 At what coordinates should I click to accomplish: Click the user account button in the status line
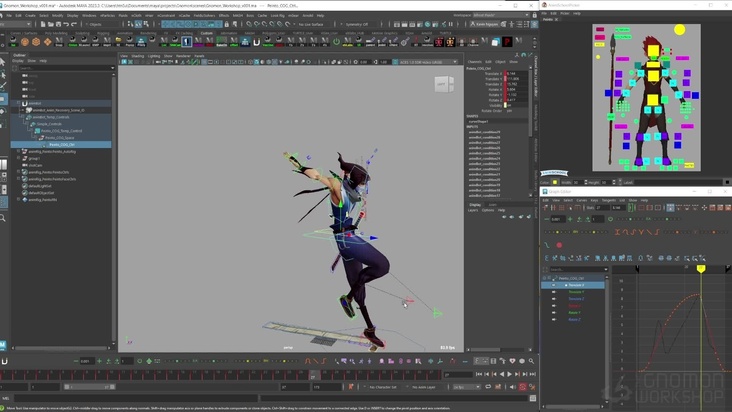tap(484, 24)
